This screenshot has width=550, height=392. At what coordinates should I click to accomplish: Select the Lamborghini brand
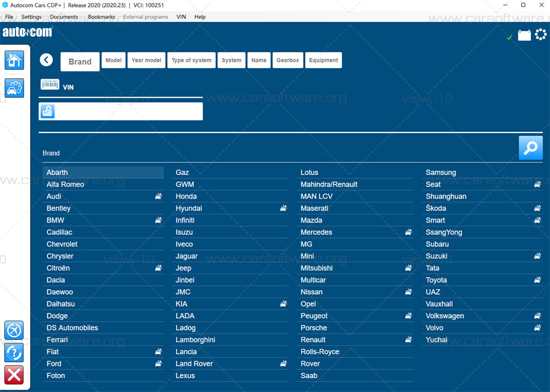[230, 340]
